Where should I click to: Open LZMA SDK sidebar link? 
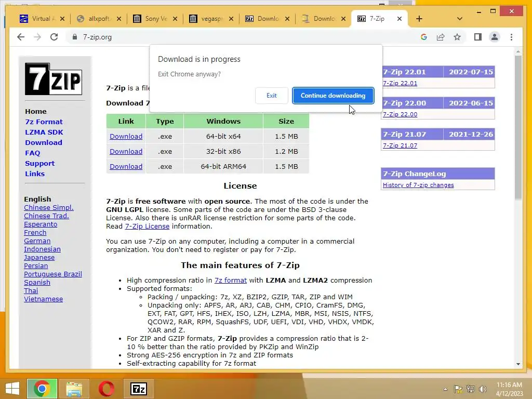(44, 132)
